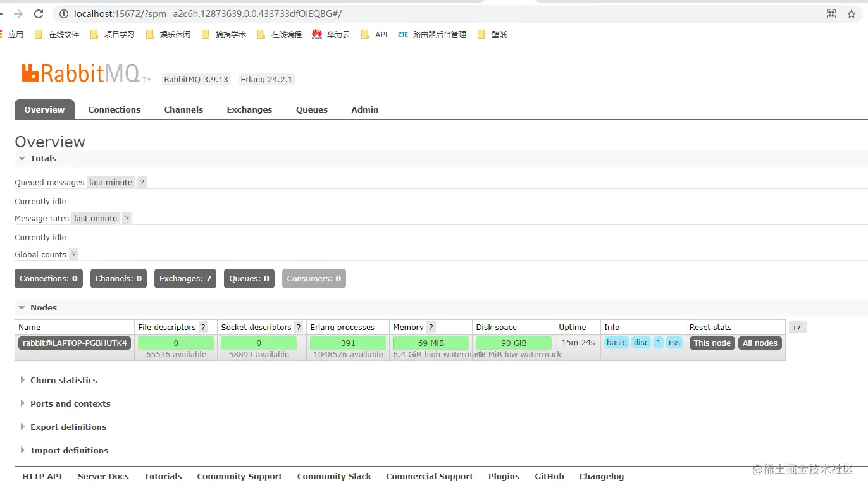Open the Community Support footer link
The image size is (868, 490).
(x=240, y=476)
